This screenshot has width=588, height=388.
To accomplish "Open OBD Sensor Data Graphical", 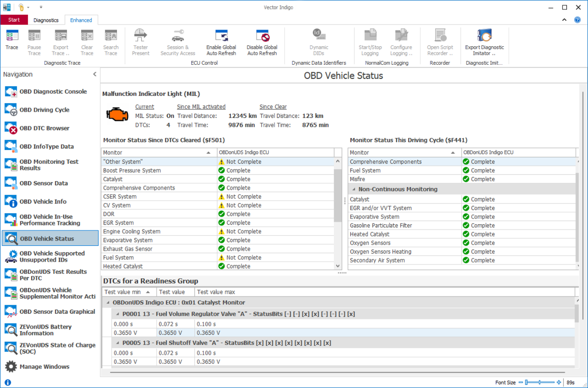I will pyautogui.click(x=50, y=312).
